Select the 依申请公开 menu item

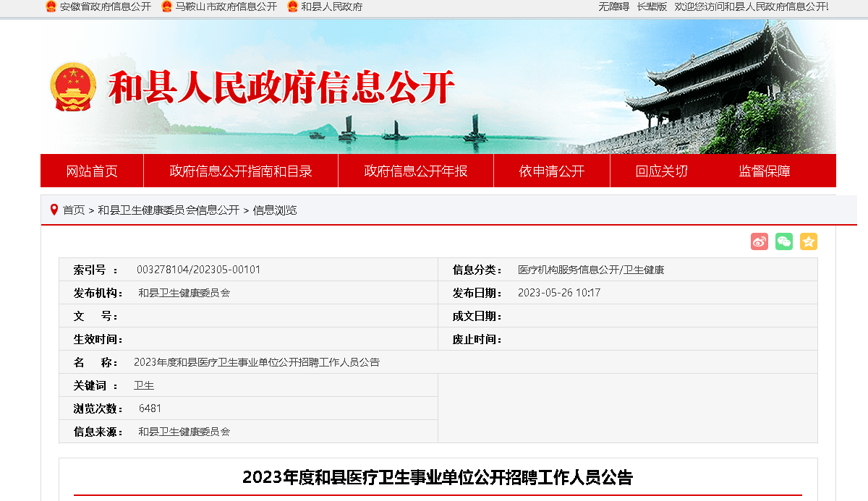[552, 171]
